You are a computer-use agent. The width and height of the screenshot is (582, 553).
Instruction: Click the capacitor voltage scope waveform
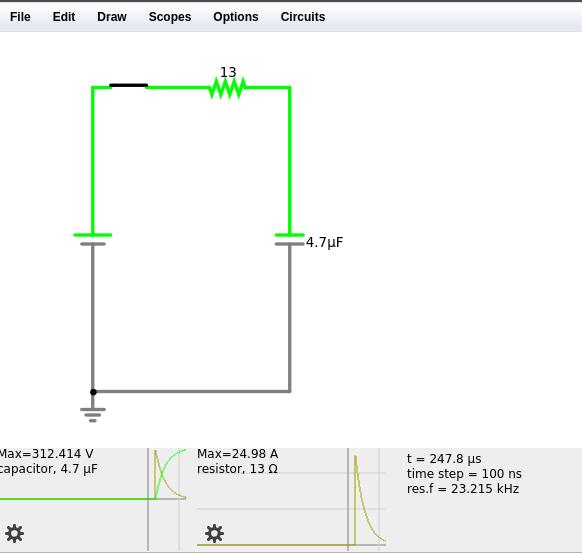pos(170,474)
